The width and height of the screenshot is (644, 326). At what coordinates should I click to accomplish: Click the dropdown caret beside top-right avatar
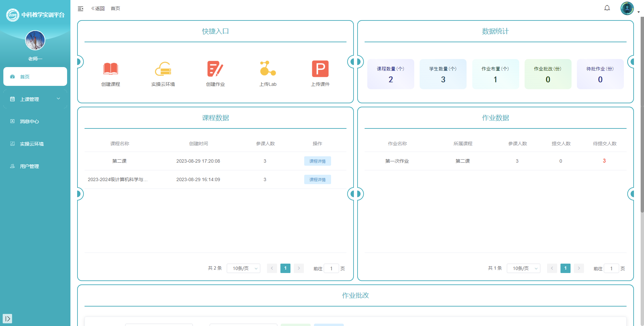[639, 12]
